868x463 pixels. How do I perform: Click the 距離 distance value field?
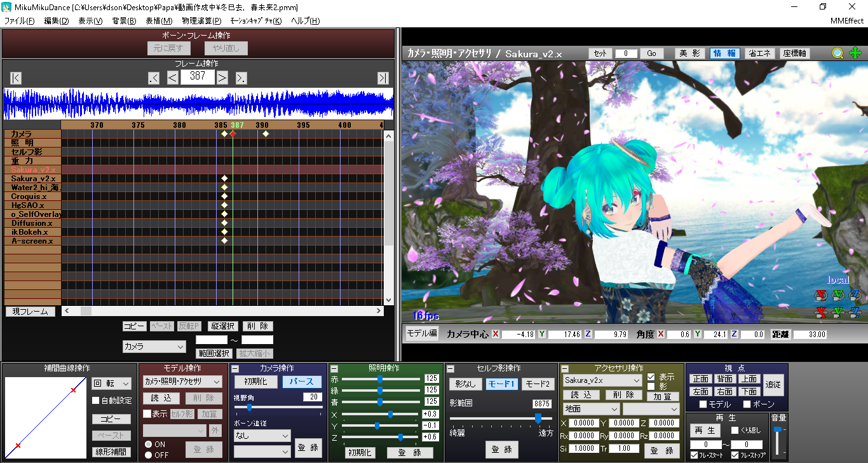coord(810,334)
